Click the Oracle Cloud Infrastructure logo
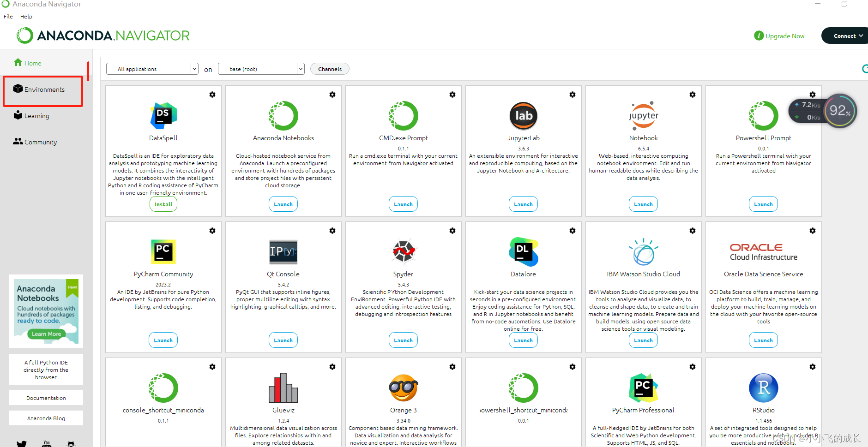Screen dimensions: 868x447 pos(763,252)
